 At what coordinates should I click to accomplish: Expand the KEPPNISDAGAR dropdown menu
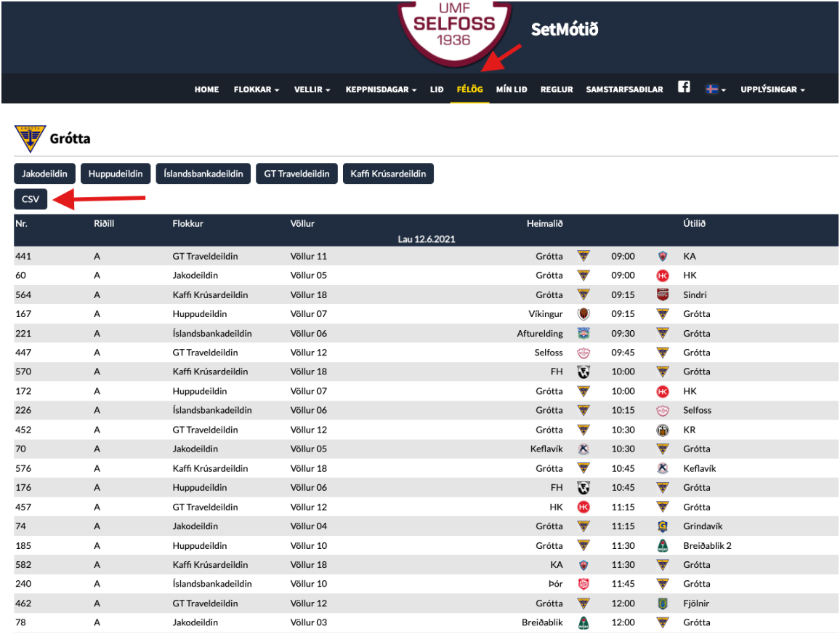[x=381, y=89]
